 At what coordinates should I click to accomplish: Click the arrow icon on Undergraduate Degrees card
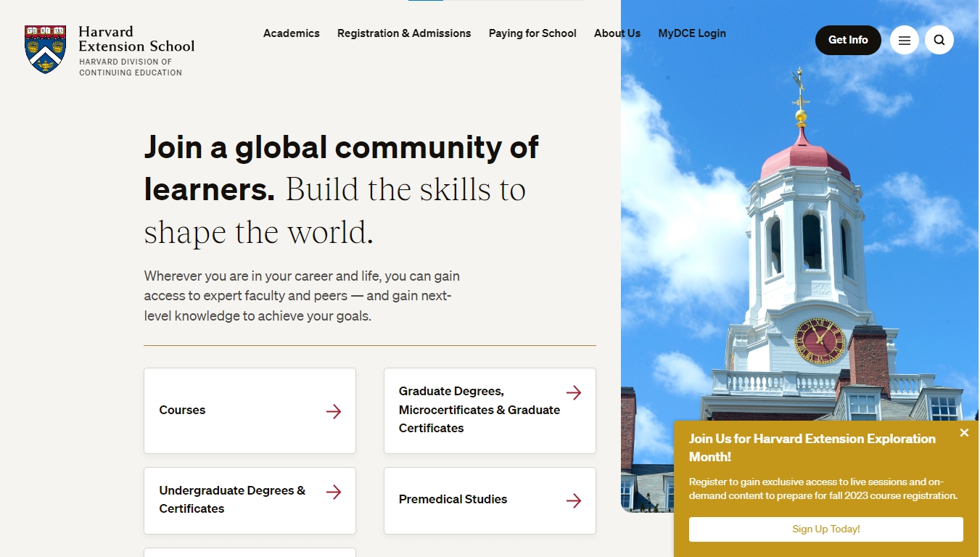pyautogui.click(x=334, y=492)
